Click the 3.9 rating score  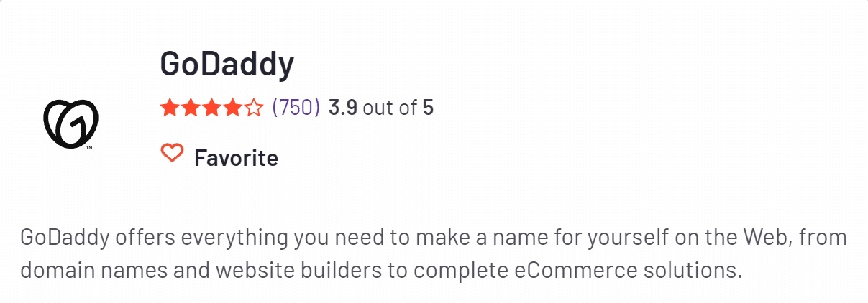point(343,108)
